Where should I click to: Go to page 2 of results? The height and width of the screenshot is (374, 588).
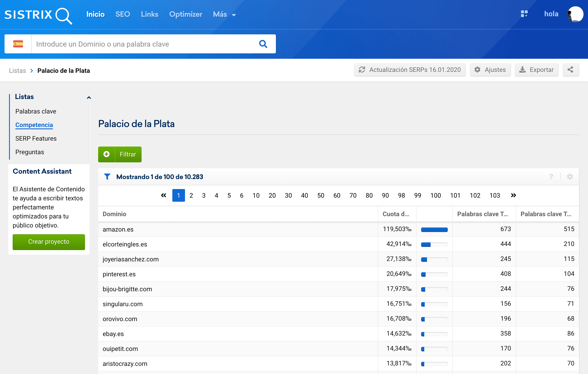pyautogui.click(x=191, y=195)
